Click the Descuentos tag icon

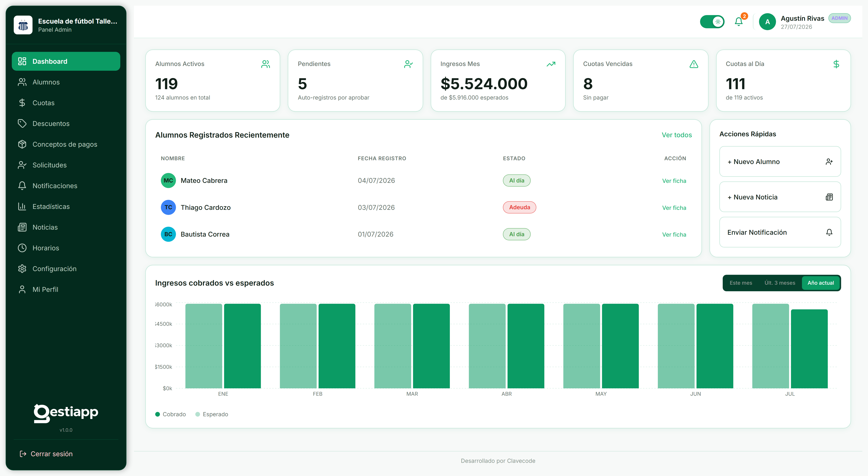pyautogui.click(x=22, y=123)
